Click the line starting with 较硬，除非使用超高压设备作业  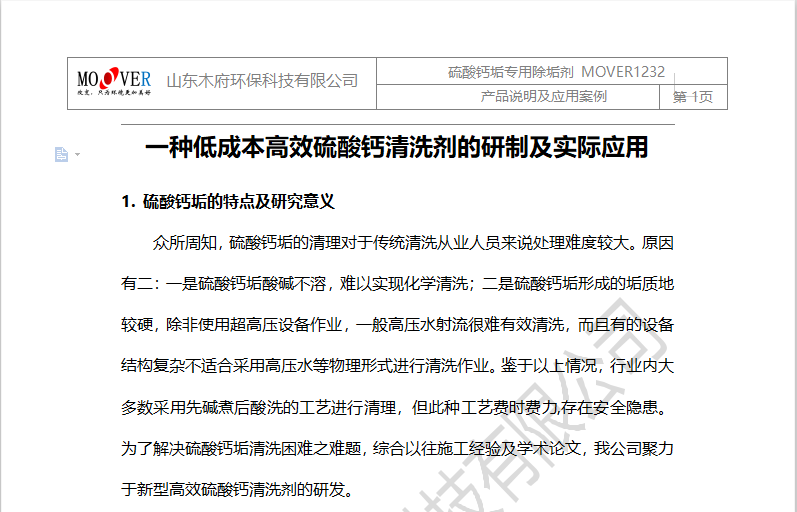(397, 325)
